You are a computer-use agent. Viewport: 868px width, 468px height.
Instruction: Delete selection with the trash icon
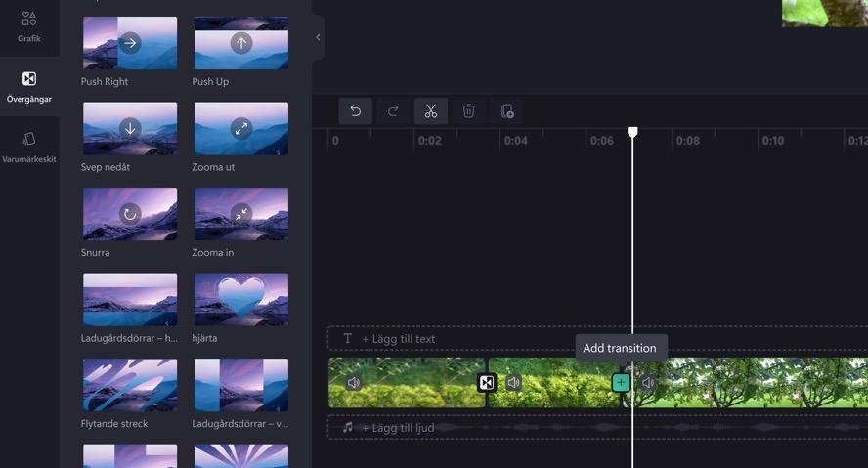(x=468, y=111)
